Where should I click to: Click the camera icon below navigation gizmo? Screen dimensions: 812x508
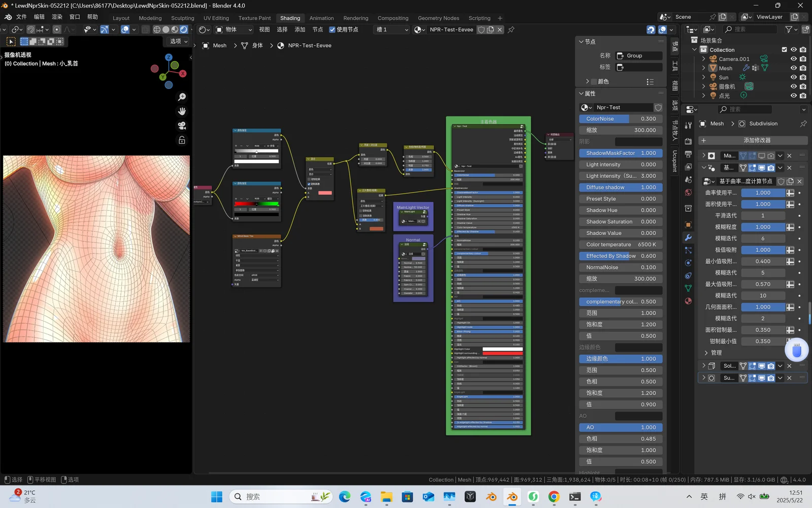(x=182, y=125)
